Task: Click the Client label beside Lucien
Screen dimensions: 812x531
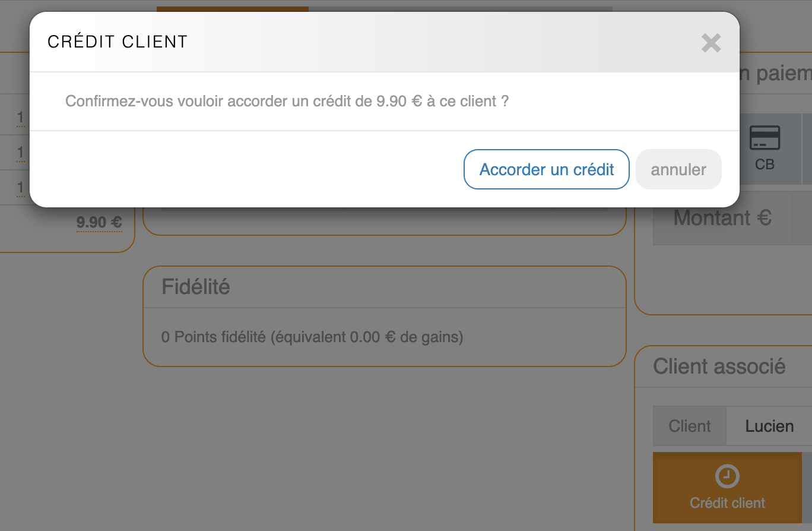Action: [x=689, y=426]
